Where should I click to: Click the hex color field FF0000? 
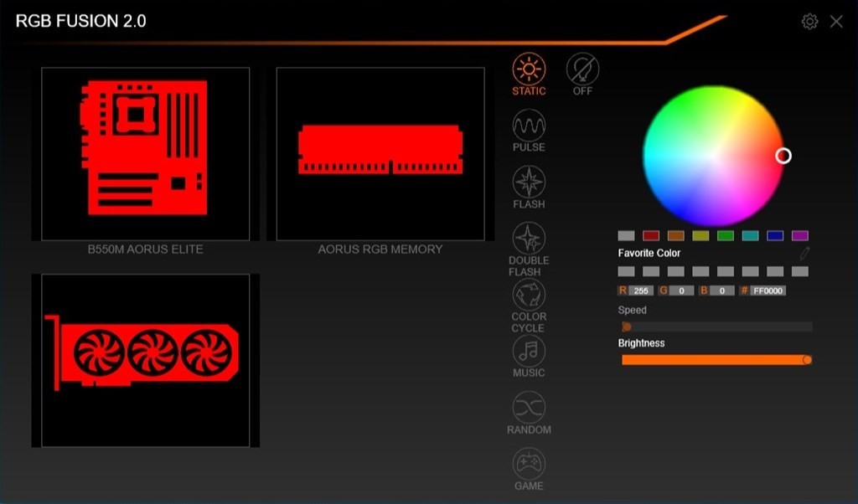pyautogui.click(x=768, y=291)
